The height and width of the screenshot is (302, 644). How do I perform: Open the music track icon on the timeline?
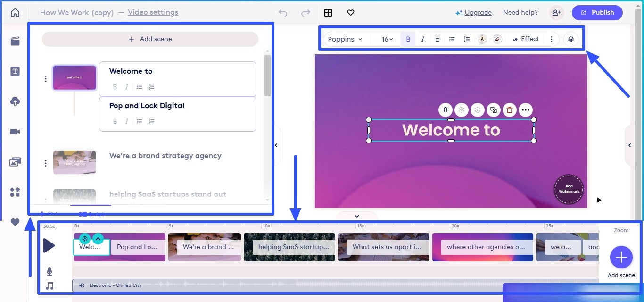coord(50,285)
